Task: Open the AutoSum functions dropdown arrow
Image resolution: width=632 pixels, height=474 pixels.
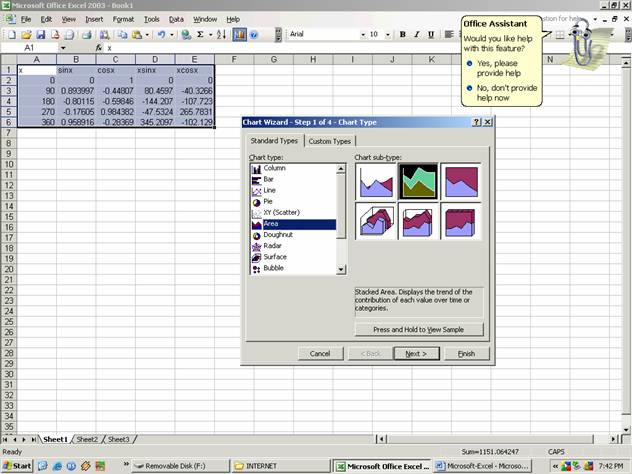Action: coord(210,35)
